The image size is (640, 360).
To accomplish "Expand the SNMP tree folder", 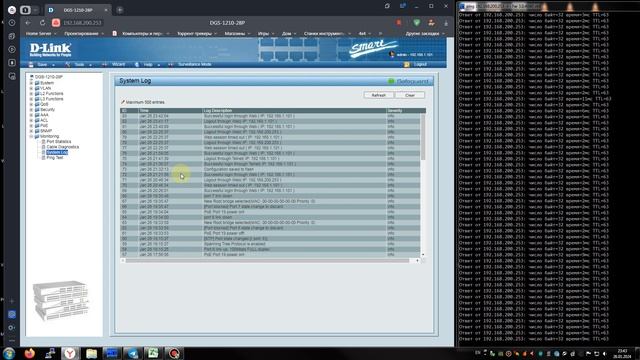I will pyautogui.click(x=31, y=131).
